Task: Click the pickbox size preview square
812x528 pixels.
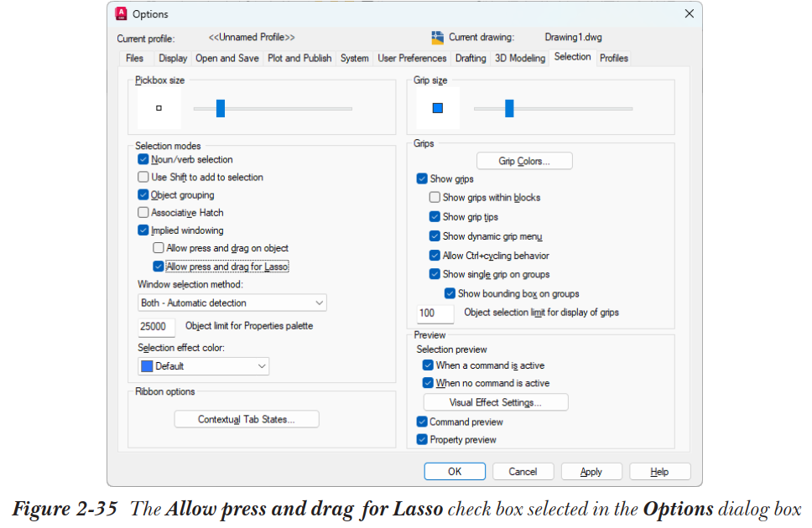Action: tap(159, 108)
